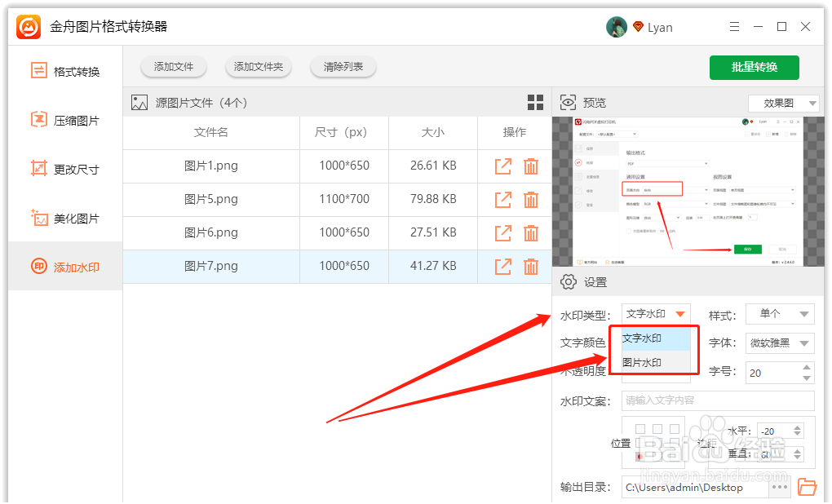Increase 字号 font size with up arrow

click(x=806, y=367)
